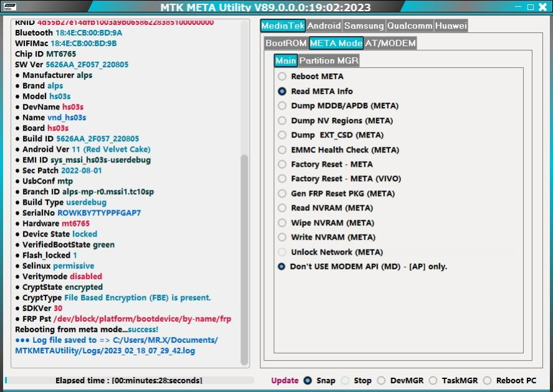Switch to the BootROM tab
Image resolution: width=553 pixels, height=392 pixels.
tap(286, 43)
